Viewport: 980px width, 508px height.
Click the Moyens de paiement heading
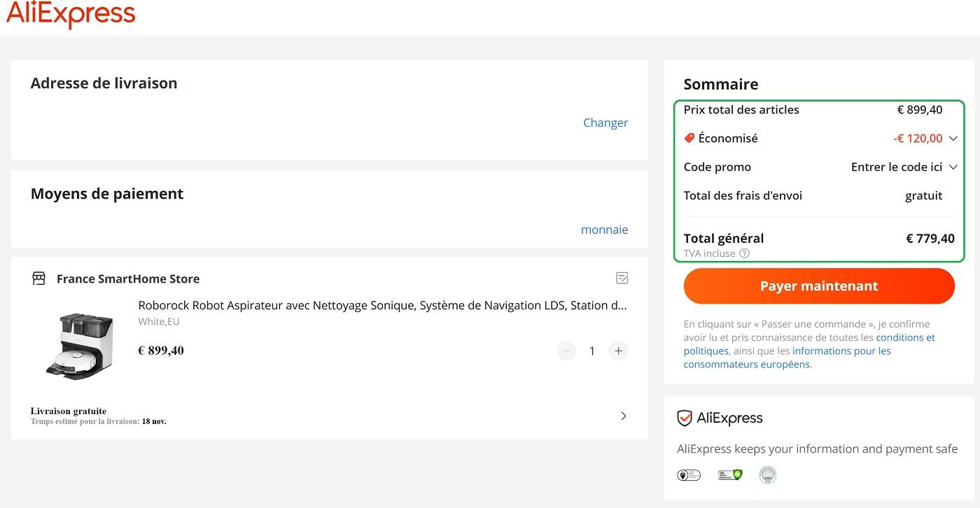pos(107,194)
